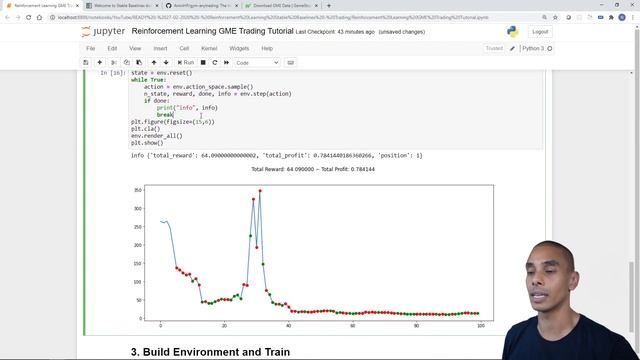Switch to the GitHub gym-anytrading tab
This screenshot has height=360, width=640.
pos(201,6)
